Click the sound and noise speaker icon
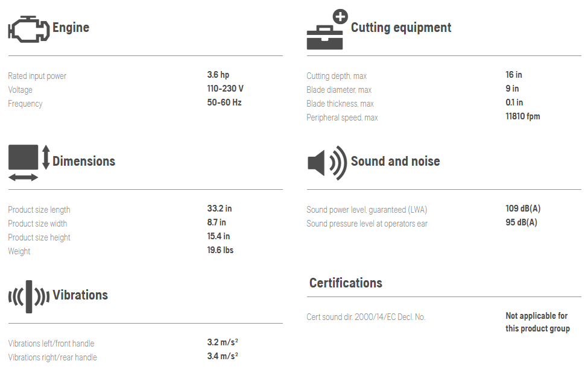Image resolution: width=588 pixels, height=367 pixels. pos(327,162)
